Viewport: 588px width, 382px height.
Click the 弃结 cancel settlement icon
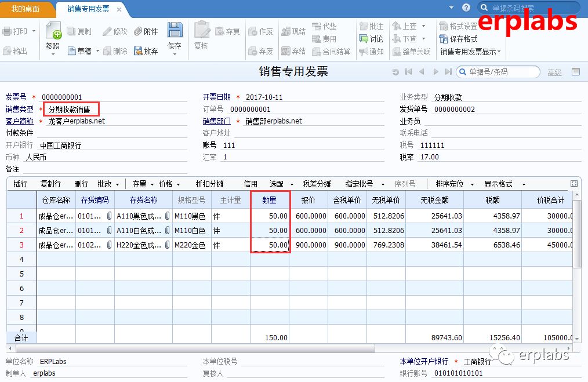[x=286, y=51]
